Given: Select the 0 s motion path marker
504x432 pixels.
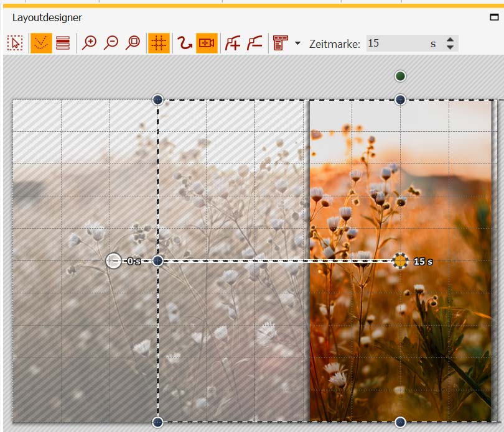Looking at the screenshot, I should [x=114, y=260].
